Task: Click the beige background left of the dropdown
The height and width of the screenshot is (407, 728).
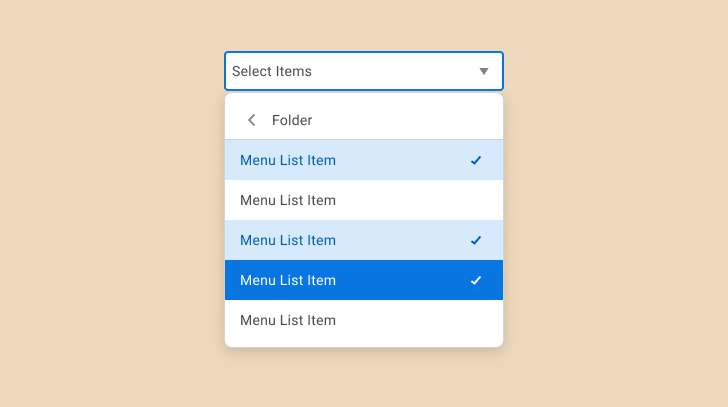Action: click(110, 200)
